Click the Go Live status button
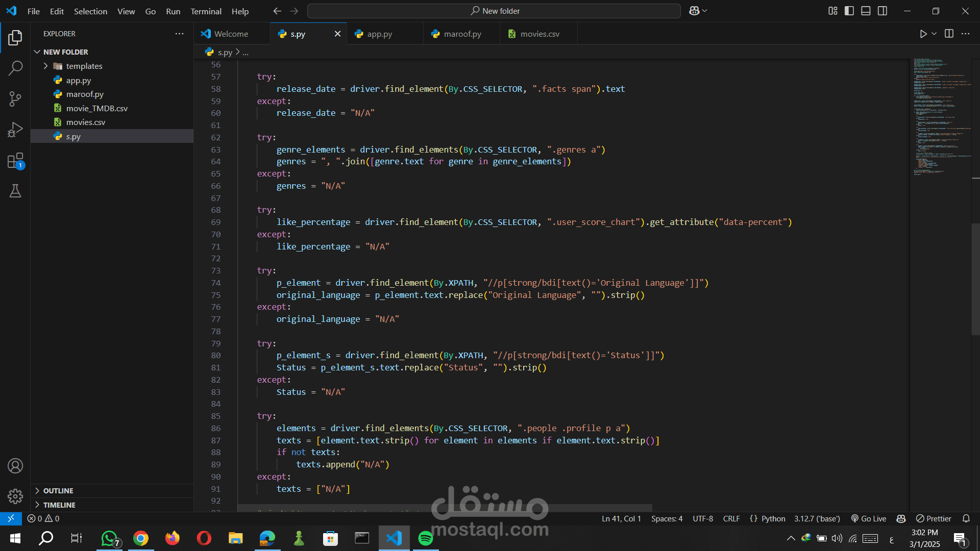This screenshot has height=551, width=980. (x=869, y=518)
